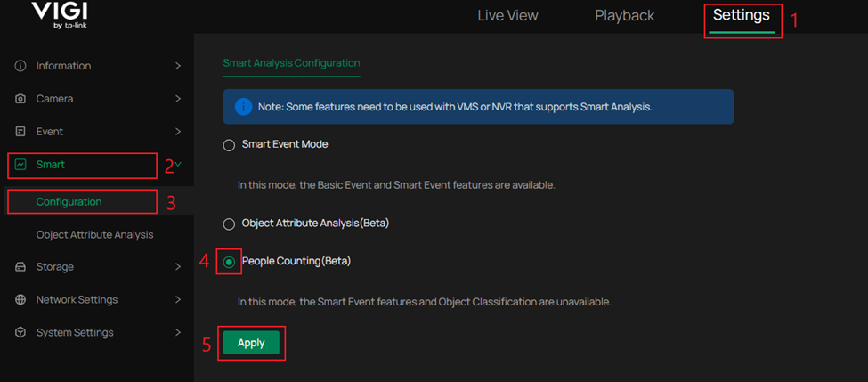The image size is (868, 382).
Task: Select People Counting(Beta) radio button
Action: (230, 262)
